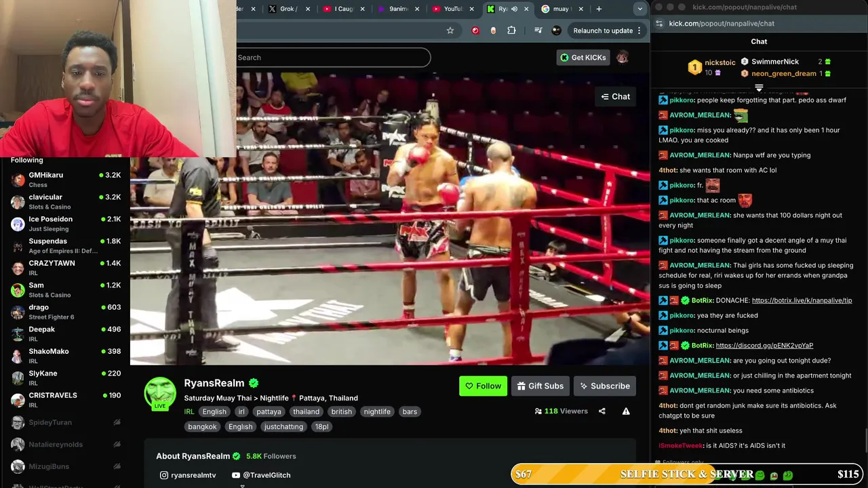This screenshot has width=868, height=488.
Task: Close the 9anime tab
Action: (417, 9)
